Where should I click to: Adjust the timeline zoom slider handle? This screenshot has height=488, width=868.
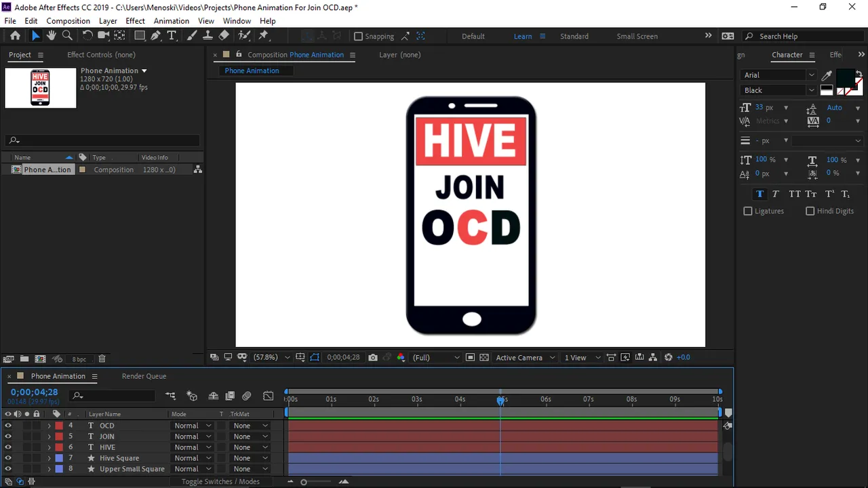pos(303,482)
